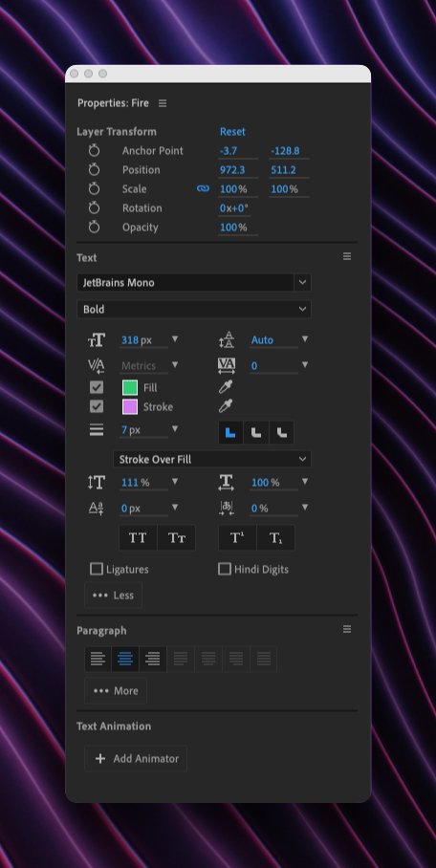Image resolution: width=436 pixels, height=868 pixels.
Task: Open vertical scale 111% dropdown arrow
Action: (x=175, y=482)
